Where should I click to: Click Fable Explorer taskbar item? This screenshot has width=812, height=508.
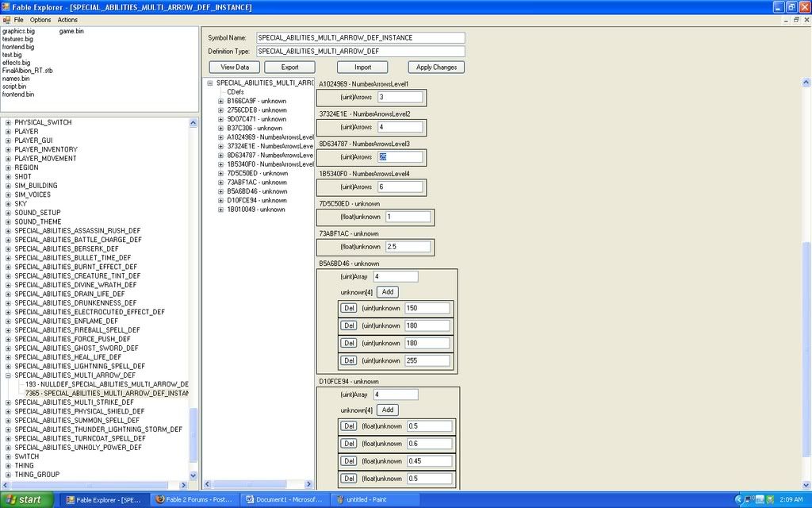point(105,500)
